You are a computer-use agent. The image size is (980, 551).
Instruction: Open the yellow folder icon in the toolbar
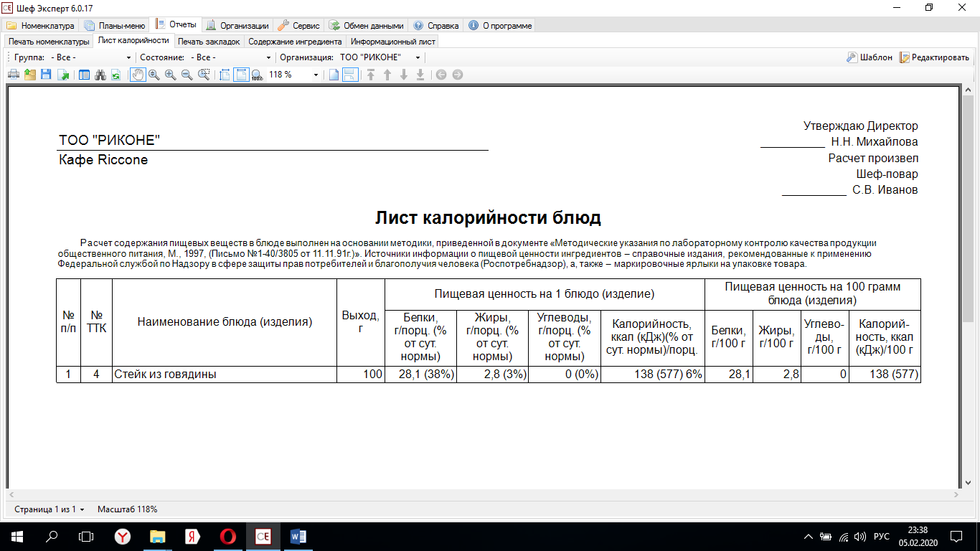coord(30,75)
